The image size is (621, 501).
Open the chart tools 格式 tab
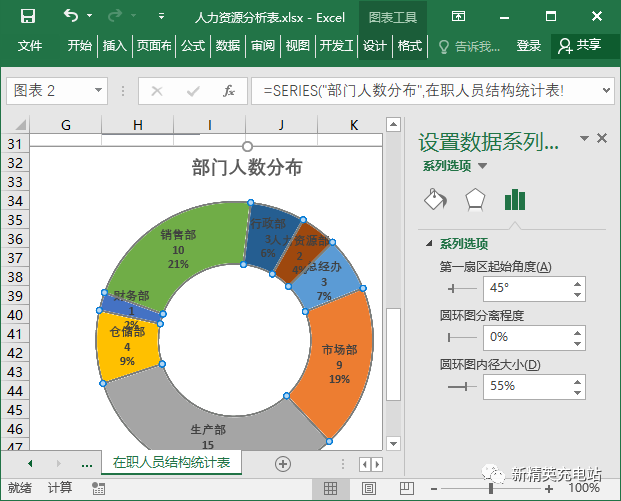click(410, 46)
